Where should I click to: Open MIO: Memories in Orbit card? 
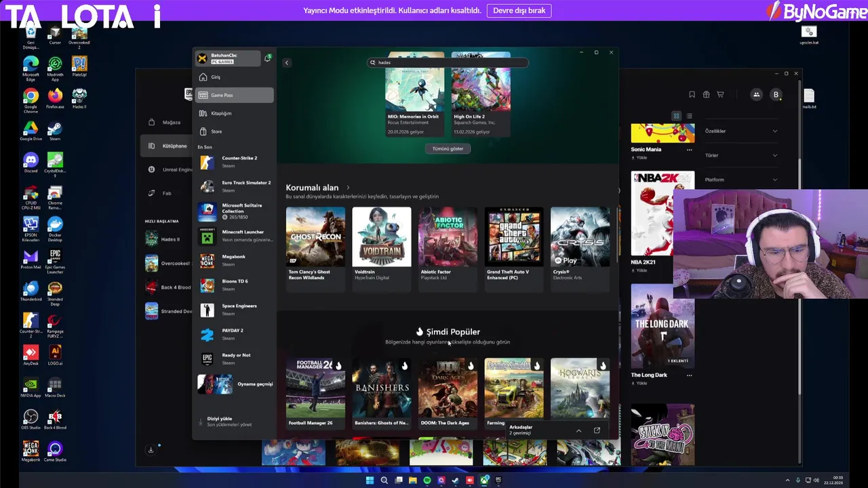point(414,95)
